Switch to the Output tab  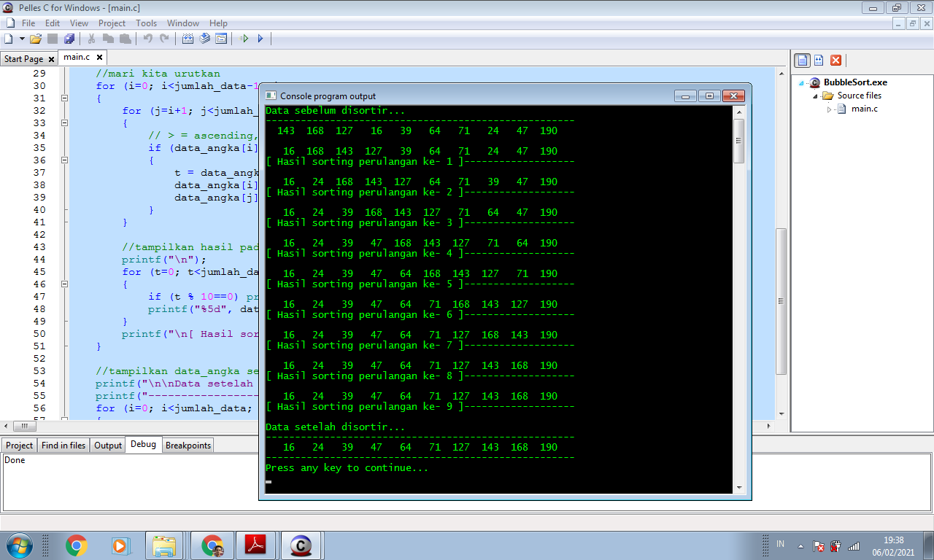(108, 446)
